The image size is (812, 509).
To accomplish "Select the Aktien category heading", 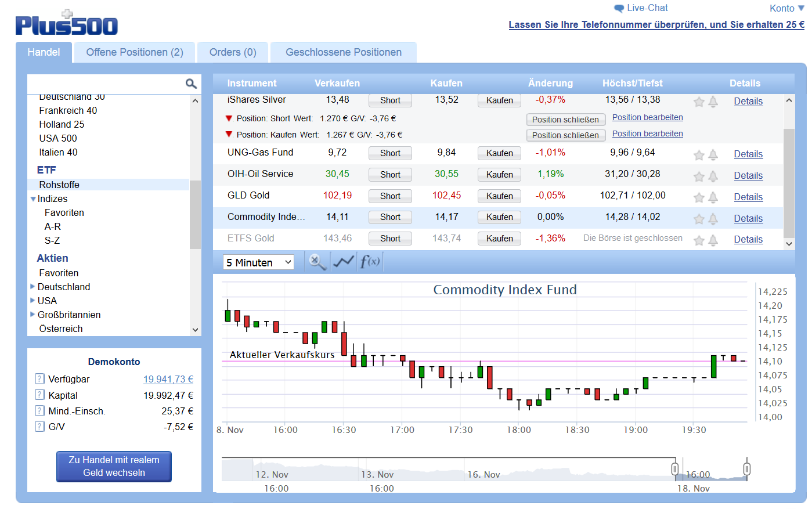I will [52, 258].
